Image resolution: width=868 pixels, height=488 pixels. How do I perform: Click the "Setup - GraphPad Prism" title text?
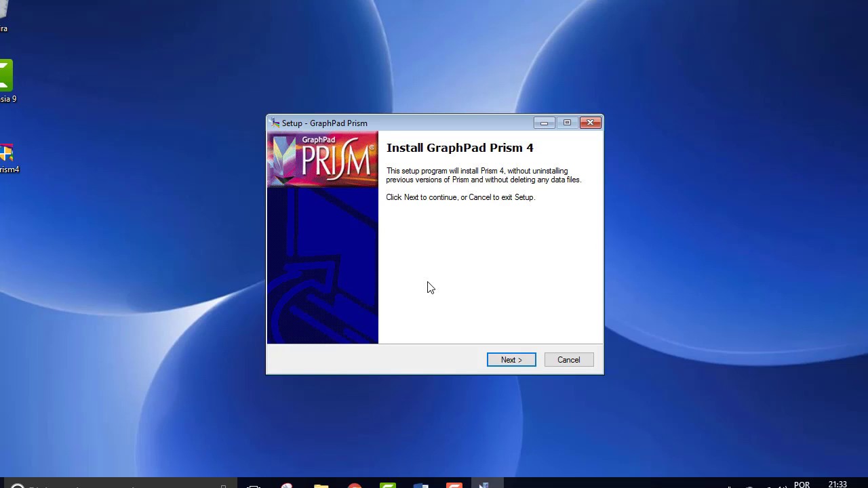tap(325, 123)
